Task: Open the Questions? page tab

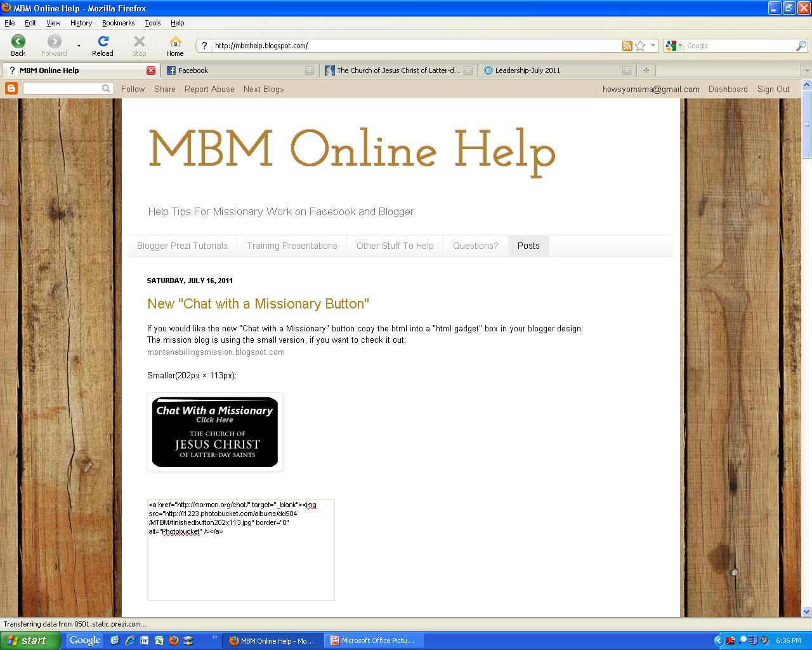Action: (476, 246)
